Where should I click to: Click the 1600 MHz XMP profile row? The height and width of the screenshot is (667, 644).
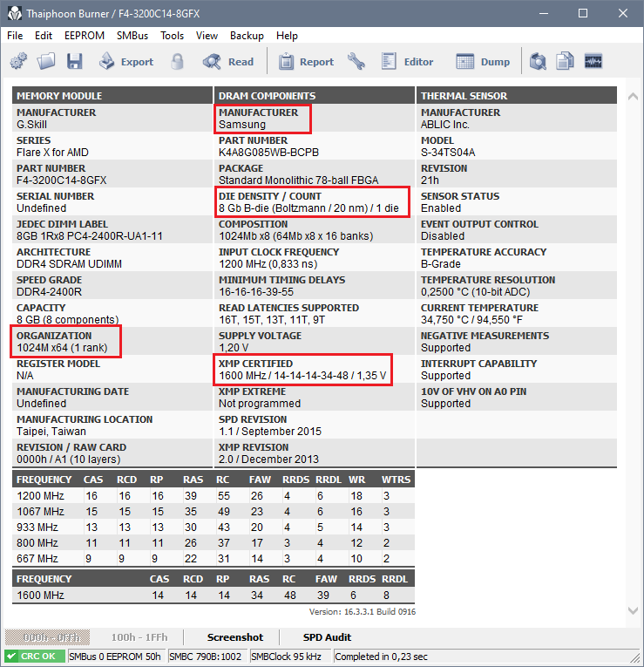(x=214, y=596)
